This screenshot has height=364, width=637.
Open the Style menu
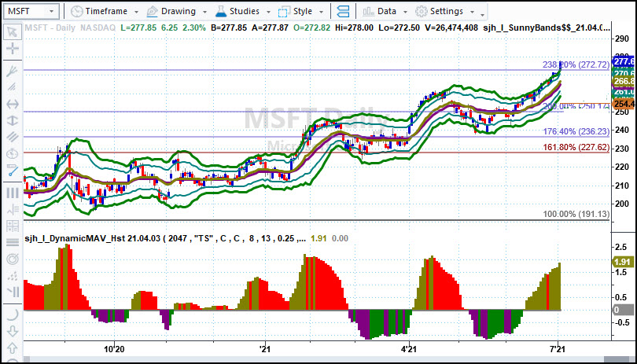(301, 11)
